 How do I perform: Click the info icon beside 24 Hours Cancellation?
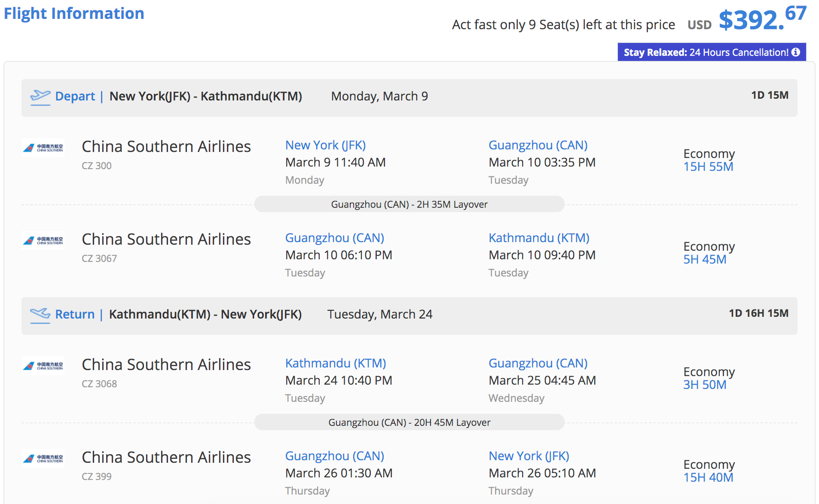pyautogui.click(x=796, y=52)
